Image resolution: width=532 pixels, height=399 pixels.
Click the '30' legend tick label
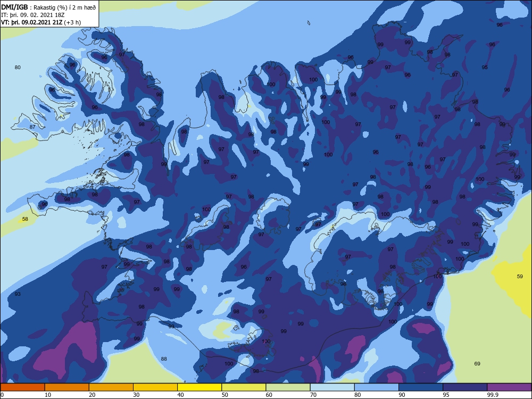click(136, 395)
